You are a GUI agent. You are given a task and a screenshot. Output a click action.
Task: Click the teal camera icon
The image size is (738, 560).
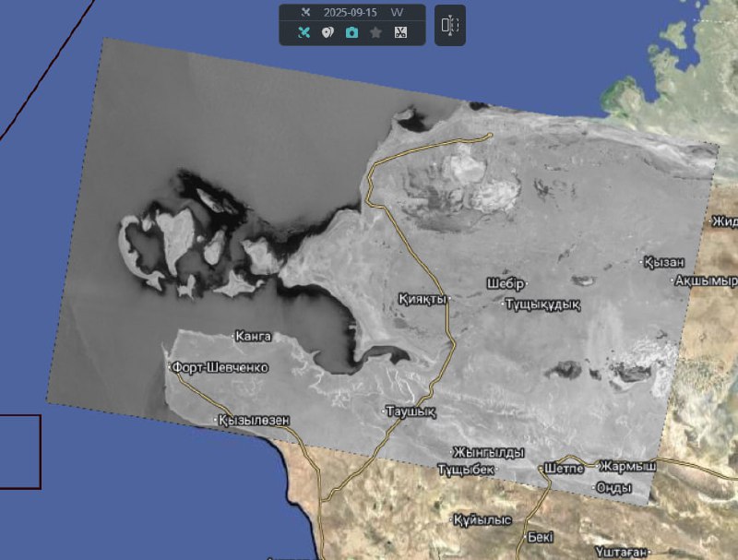click(x=351, y=32)
